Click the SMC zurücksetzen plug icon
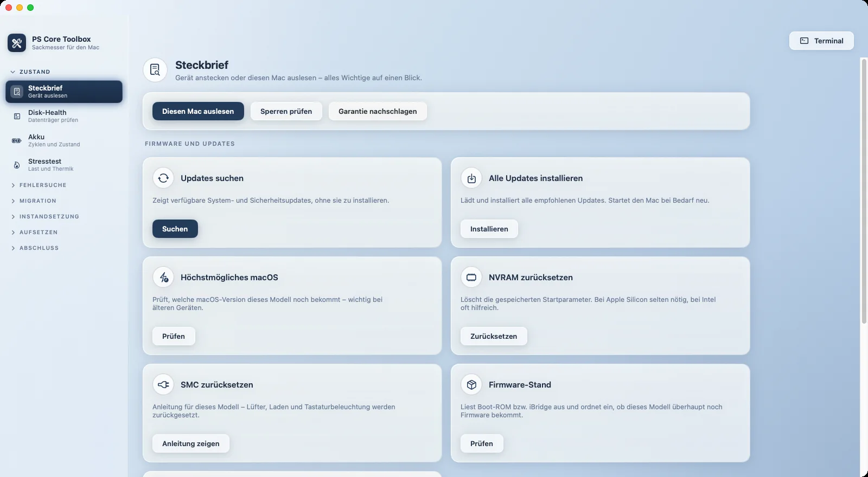868x477 pixels. click(x=163, y=384)
